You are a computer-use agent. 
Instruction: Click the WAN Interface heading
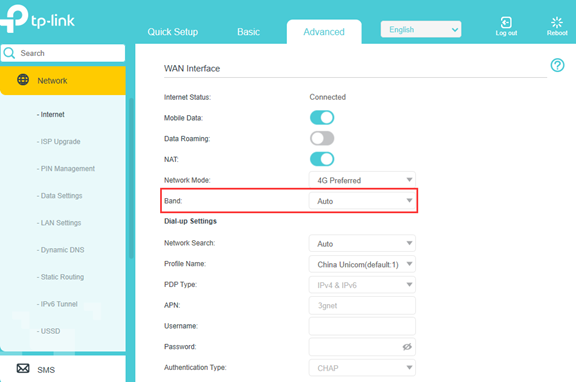192,69
